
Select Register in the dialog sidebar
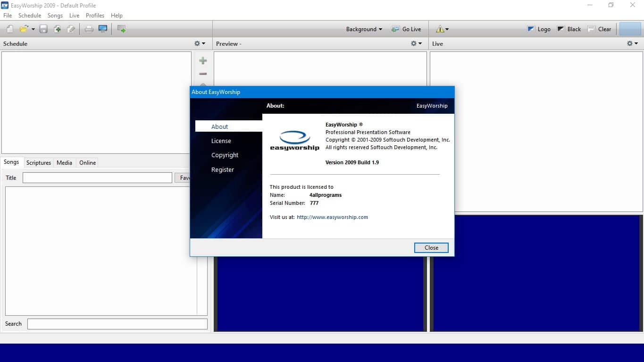pyautogui.click(x=223, y=169)
